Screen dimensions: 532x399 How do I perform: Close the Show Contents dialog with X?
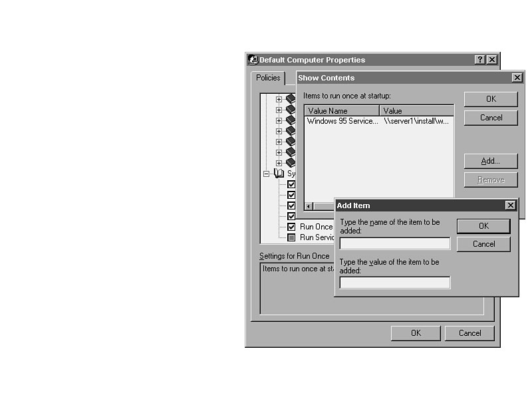[x=517, y=78]
